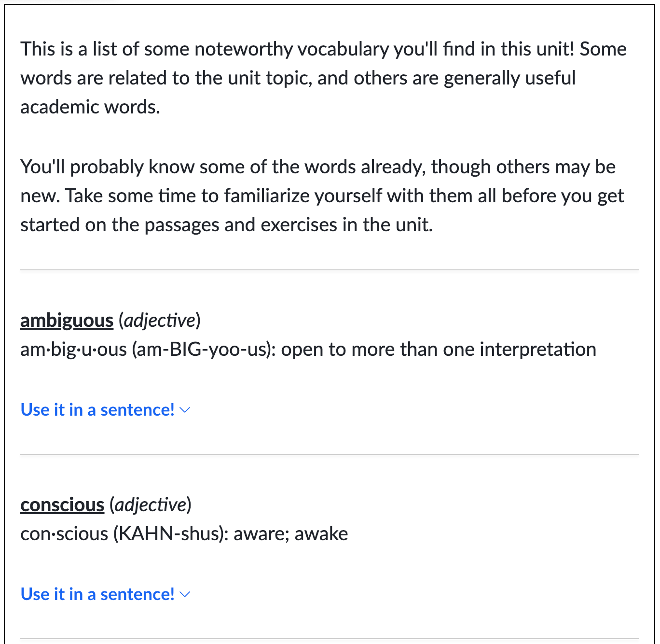Click the adjective label next to ambiguous

click(159, 320)
